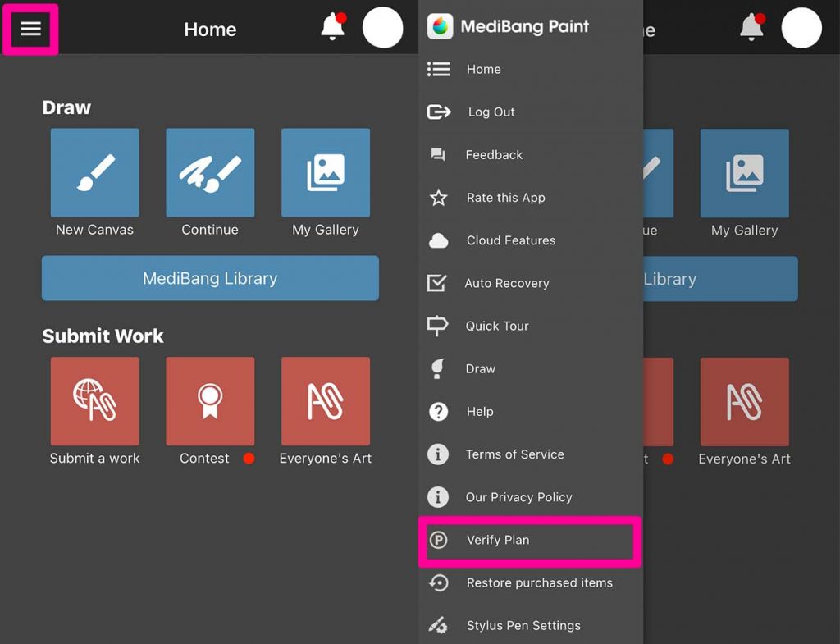This screenshot has width=840, height=644.
Task: Select Home in the side menu
Action: tap(531, 69)
